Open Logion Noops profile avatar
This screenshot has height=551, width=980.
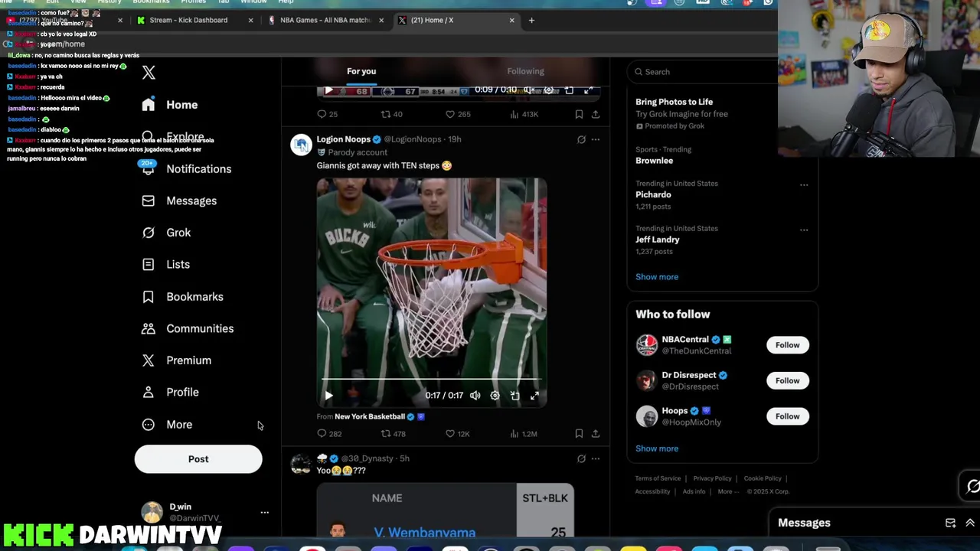tap(301, 144)
